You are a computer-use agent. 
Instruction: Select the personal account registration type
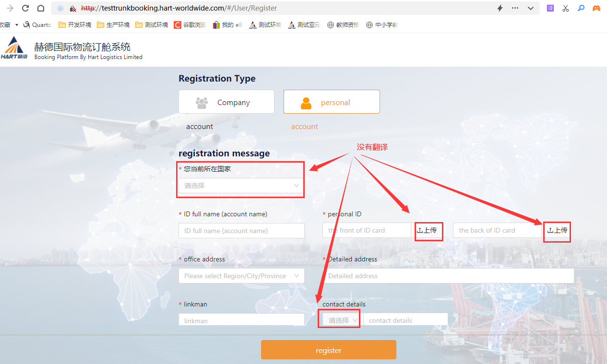click(x=332, y=102)
